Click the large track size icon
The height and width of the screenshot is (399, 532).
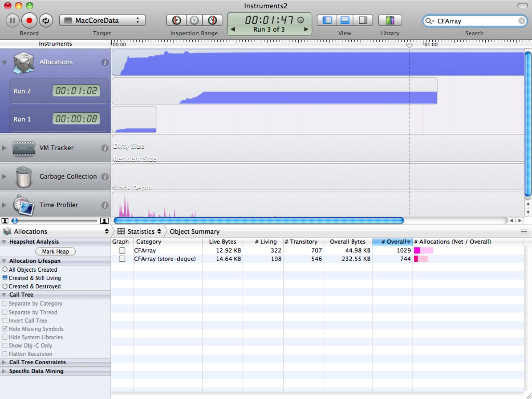(104, 221)
